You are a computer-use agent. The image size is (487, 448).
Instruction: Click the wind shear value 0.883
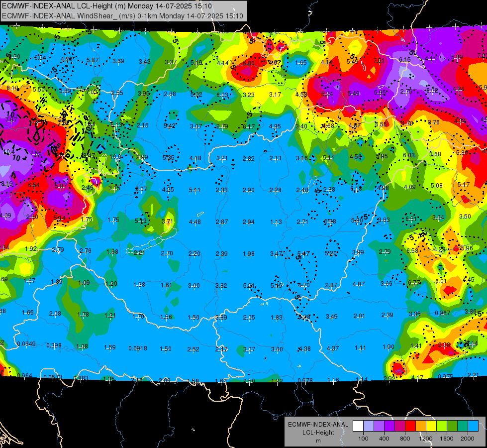(81, 378)
